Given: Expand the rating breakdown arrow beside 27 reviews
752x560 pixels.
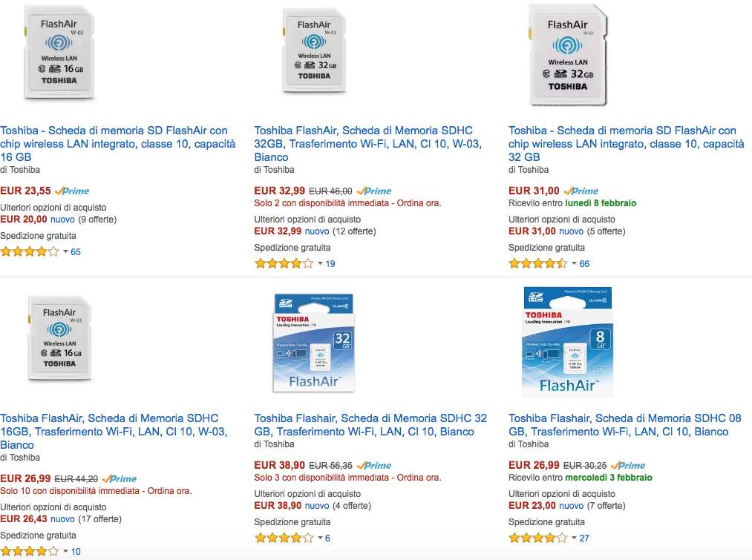Looking at the screenshot, I should [x=574, y=538].
